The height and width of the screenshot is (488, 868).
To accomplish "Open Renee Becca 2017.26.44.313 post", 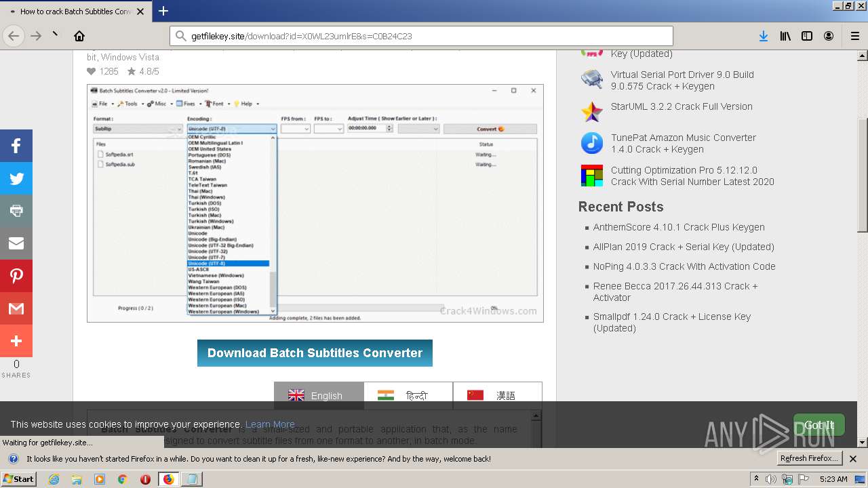I will pyautogui.click(x=675, y=291).
